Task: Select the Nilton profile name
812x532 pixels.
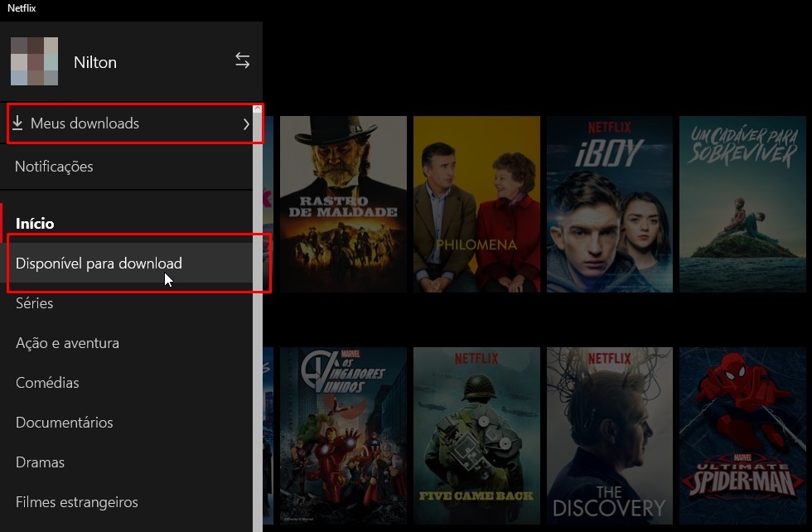Action: (x=95, y=62)
